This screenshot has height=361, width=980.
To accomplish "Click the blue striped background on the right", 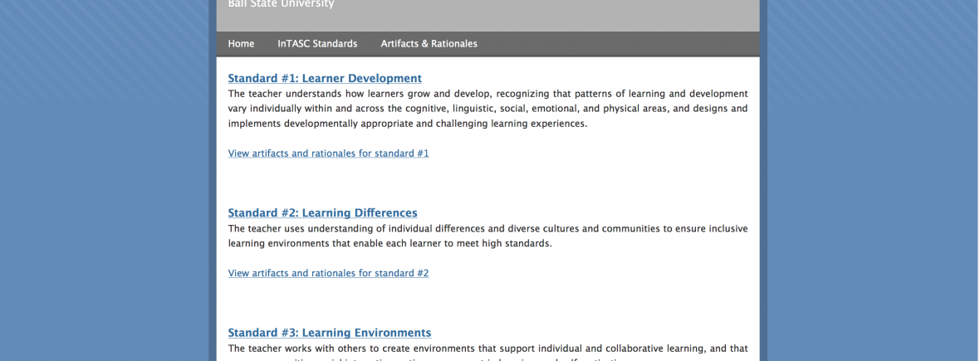I will [872, 183].
